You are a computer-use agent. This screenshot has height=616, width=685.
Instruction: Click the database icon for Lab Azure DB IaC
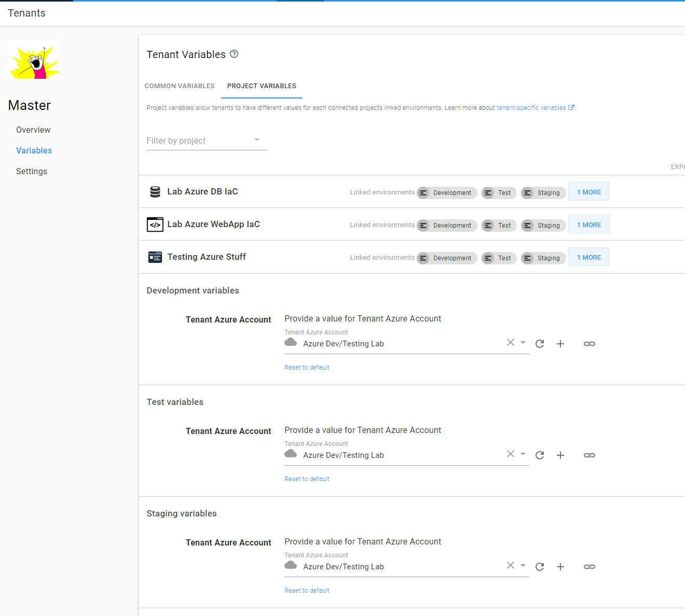click(x=155, y=191)
